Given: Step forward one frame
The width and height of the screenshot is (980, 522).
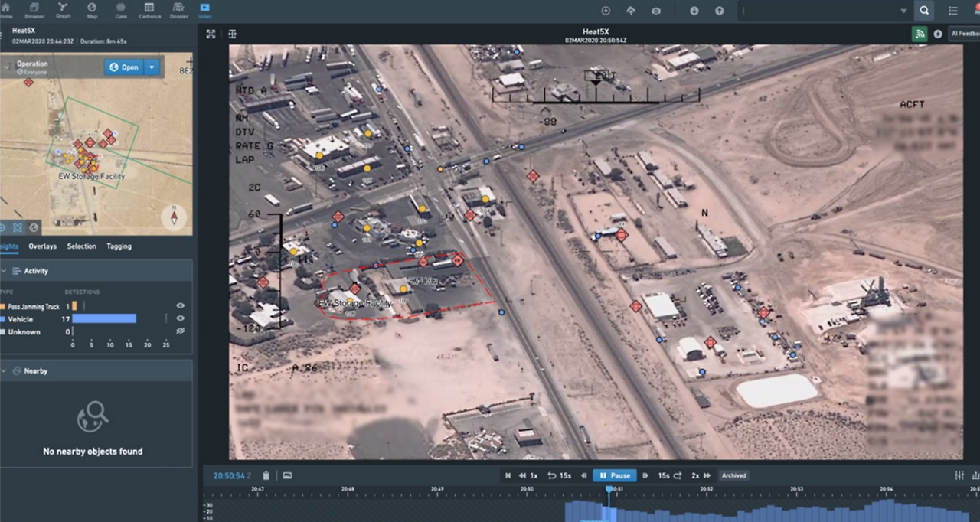Looking at the screenshot, I should [645, 475].
